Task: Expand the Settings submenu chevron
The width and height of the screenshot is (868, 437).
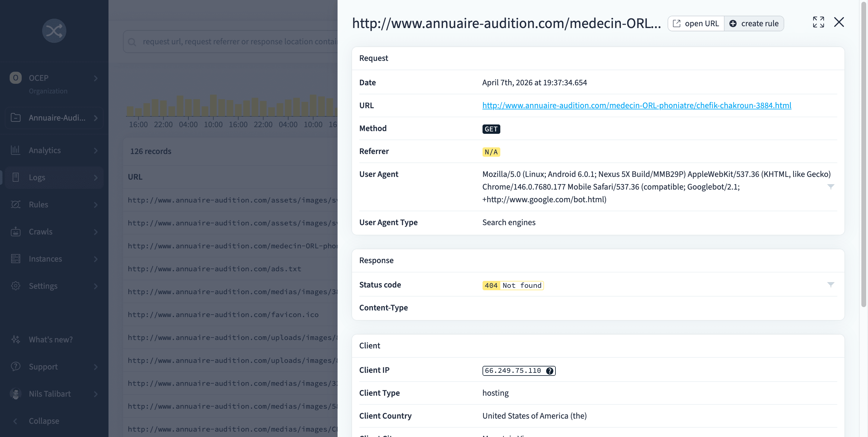Action: click(96, 286)
